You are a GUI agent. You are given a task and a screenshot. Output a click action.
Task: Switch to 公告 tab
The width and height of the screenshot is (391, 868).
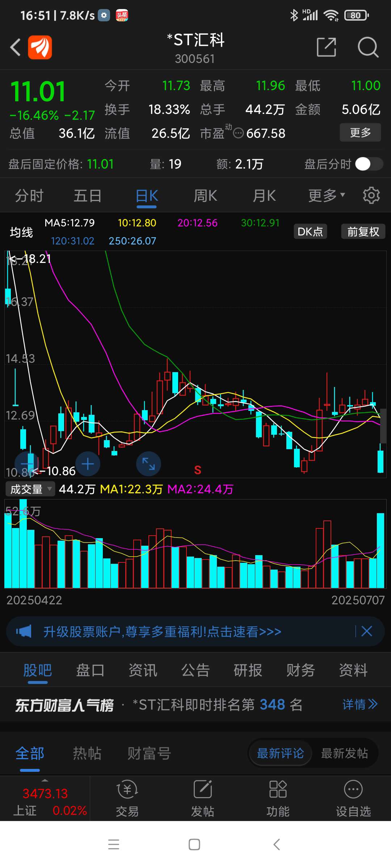(195, 670)
